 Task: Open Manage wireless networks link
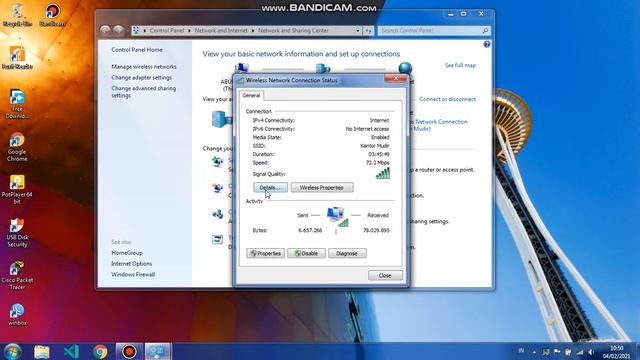(144, 67)
